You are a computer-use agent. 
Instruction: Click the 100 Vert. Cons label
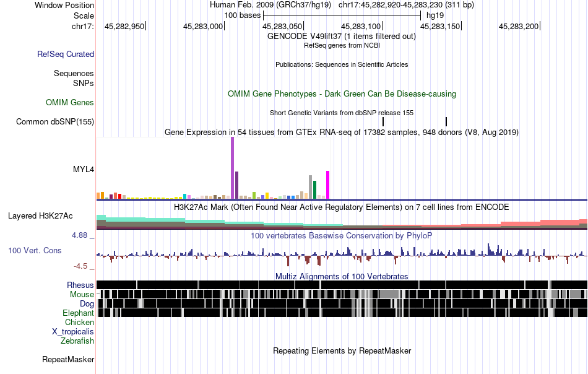pyautogui.click(x=35, y=250)
